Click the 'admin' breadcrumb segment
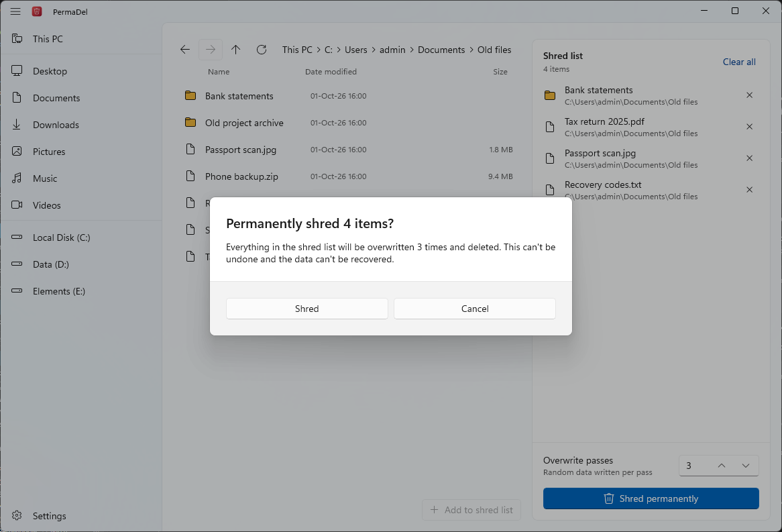The height and width of the screenshot is (532, 782). pyautogui.click(x=392, y=50)
